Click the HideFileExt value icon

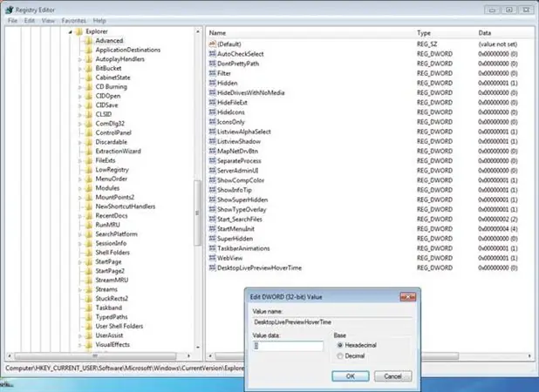(x=213, y=102)
